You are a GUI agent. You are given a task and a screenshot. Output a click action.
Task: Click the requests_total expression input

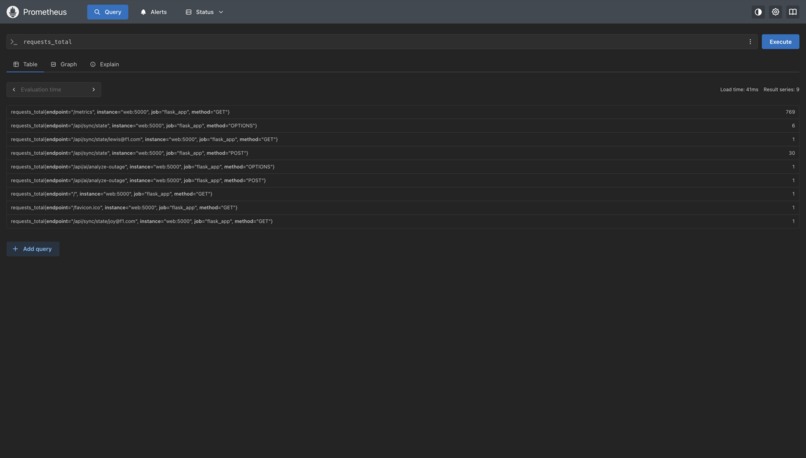tap(380, 42)
